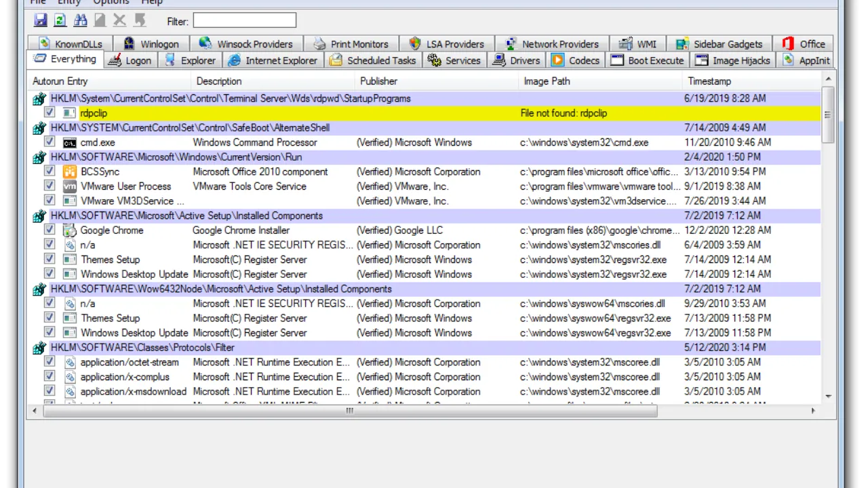This screenshot has height=488, width=868.
Task: Open the Boot Execute tab
Action: [x=648, y=60]
